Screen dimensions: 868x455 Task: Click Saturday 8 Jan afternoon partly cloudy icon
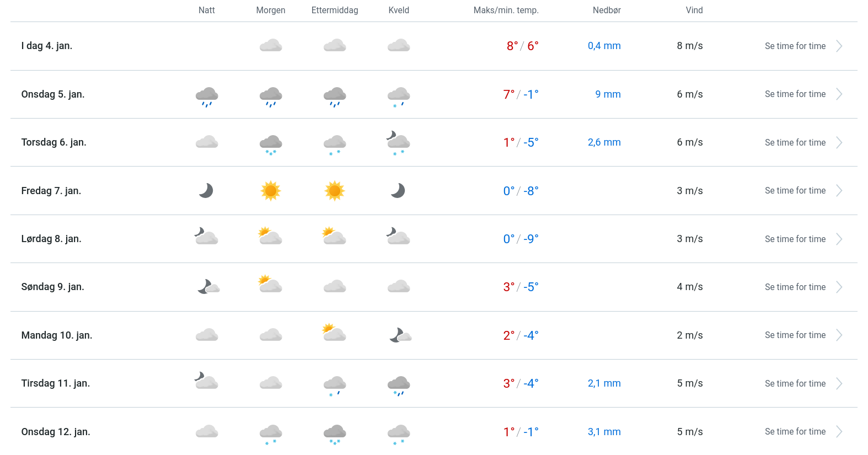[334, 237]
